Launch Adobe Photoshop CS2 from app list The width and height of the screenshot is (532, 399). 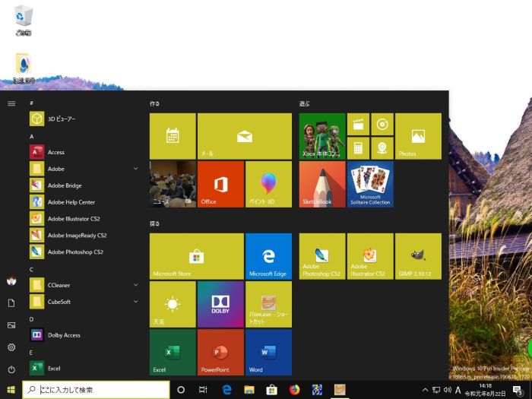point(76,252)
